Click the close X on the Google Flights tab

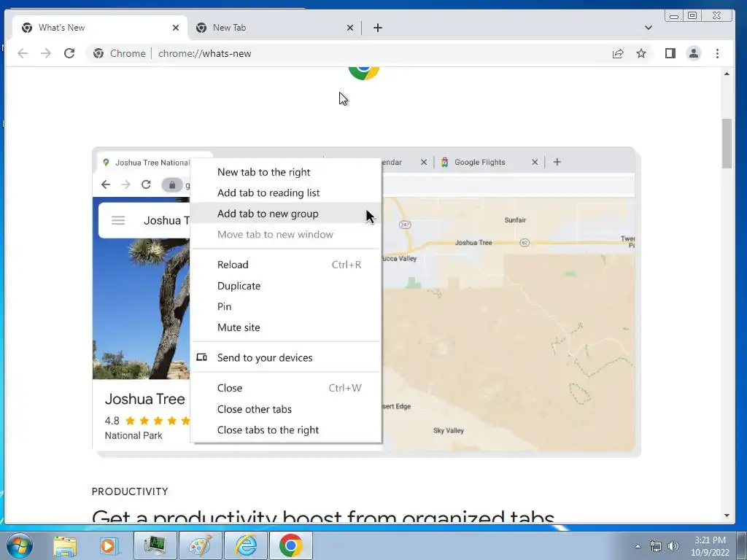click(x=535, y=163)
